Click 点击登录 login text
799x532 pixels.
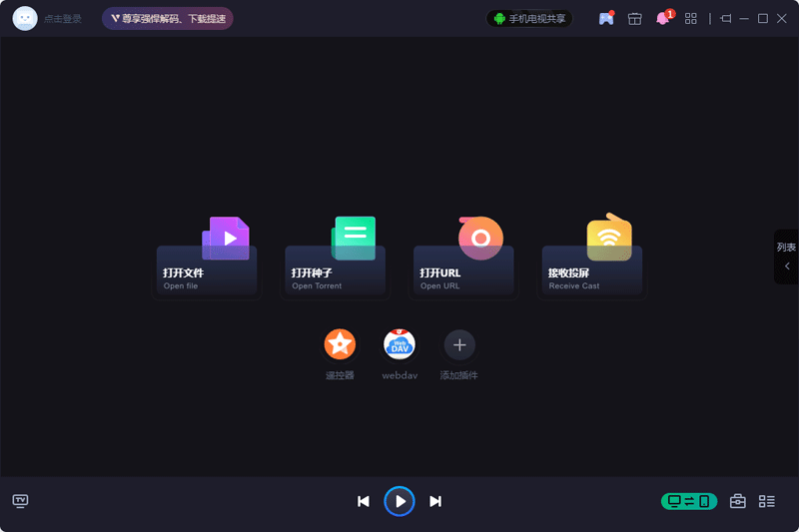[63, 19]
